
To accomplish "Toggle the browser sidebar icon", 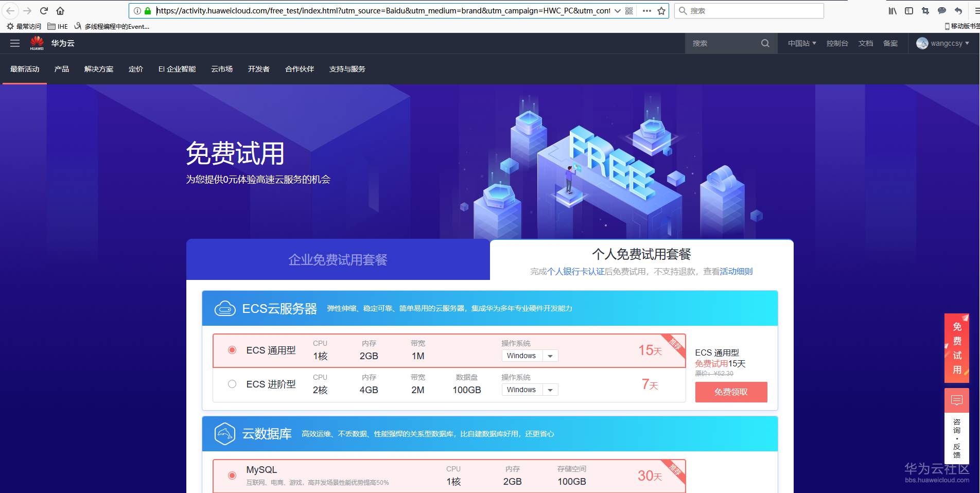I will click(909, 11).
